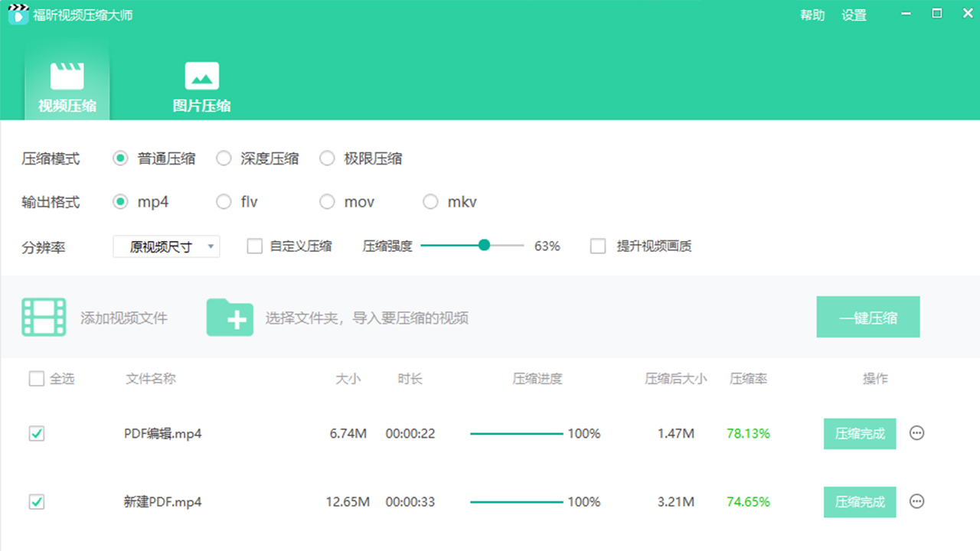Open the 帮助 menu
The width and height of the screenshot is (980, 551).
pyautogui.click(x=812, y=15)
